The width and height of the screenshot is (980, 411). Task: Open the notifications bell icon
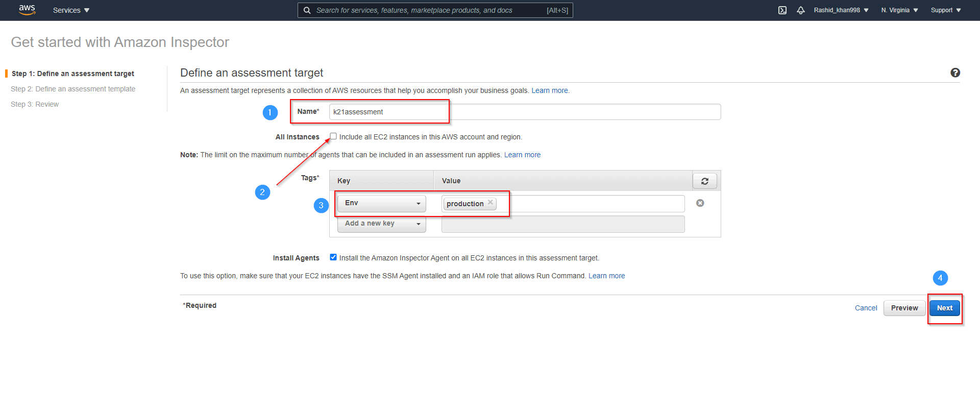801,10
